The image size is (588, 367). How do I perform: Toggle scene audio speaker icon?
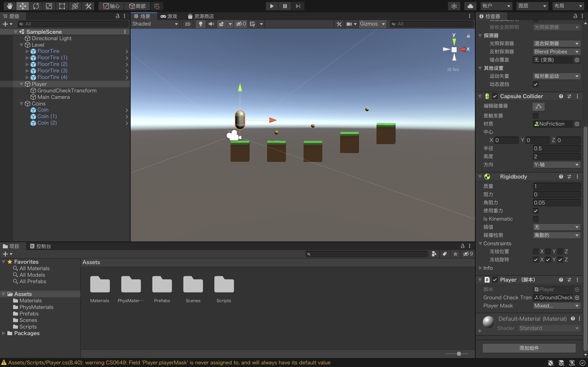[211, 24]
